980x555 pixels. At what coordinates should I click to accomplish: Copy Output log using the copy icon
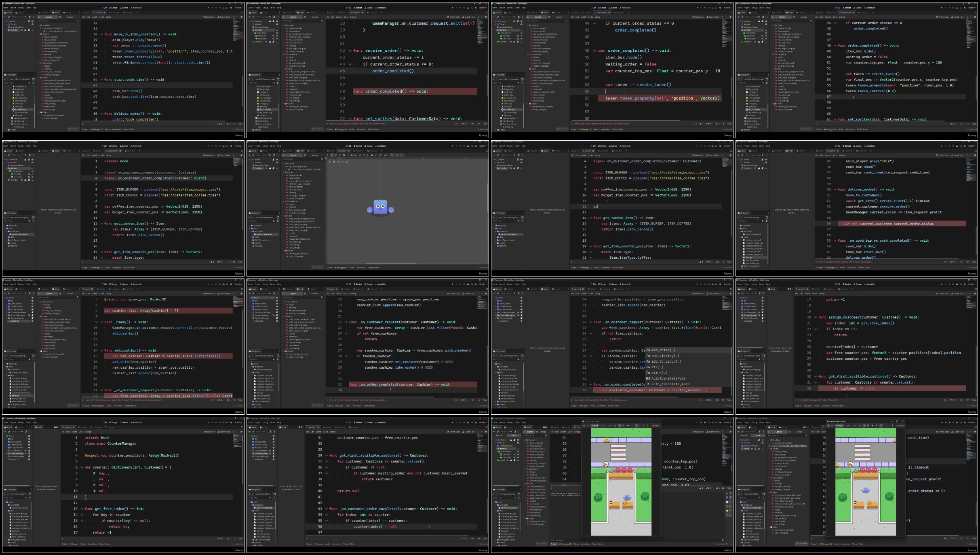(x=731, y=494)
